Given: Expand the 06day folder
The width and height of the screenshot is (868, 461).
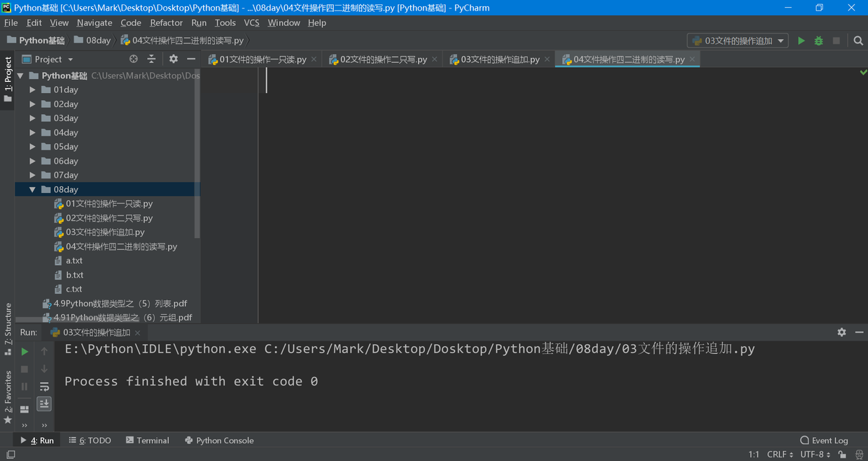Looking at the screenshot, I should click(x=32, y=161).
